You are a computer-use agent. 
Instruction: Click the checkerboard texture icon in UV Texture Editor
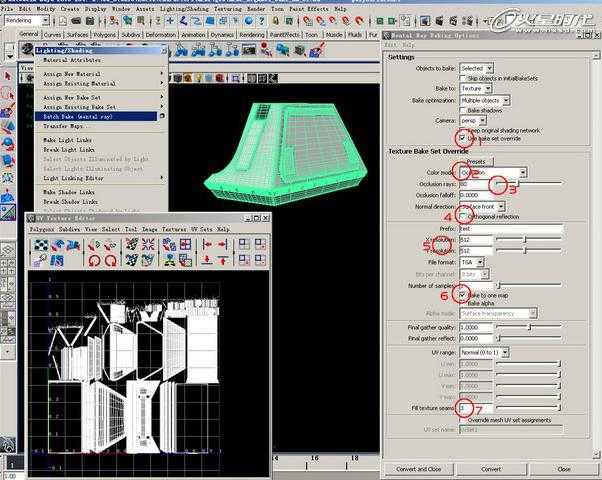click(x=41, y=245)
